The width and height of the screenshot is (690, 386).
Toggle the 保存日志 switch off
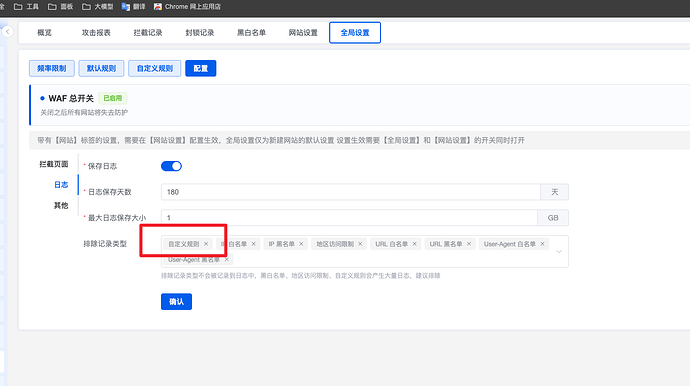coord(171,166)
